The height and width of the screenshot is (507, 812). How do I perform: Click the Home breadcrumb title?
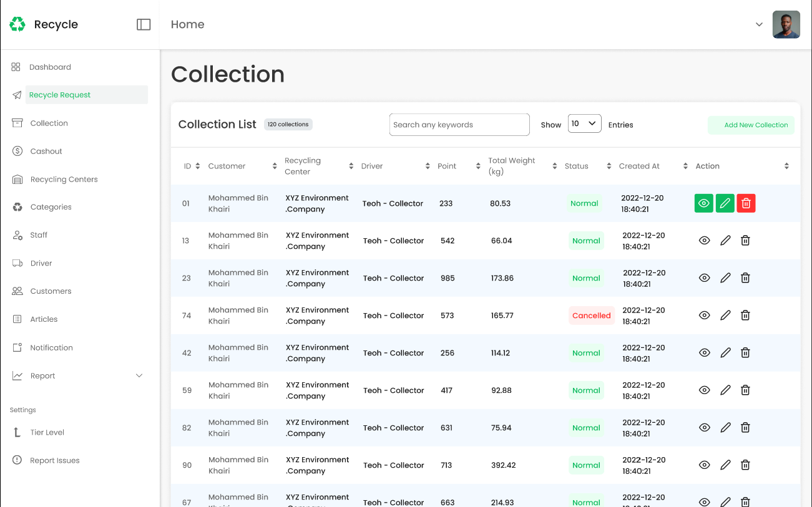188,24
